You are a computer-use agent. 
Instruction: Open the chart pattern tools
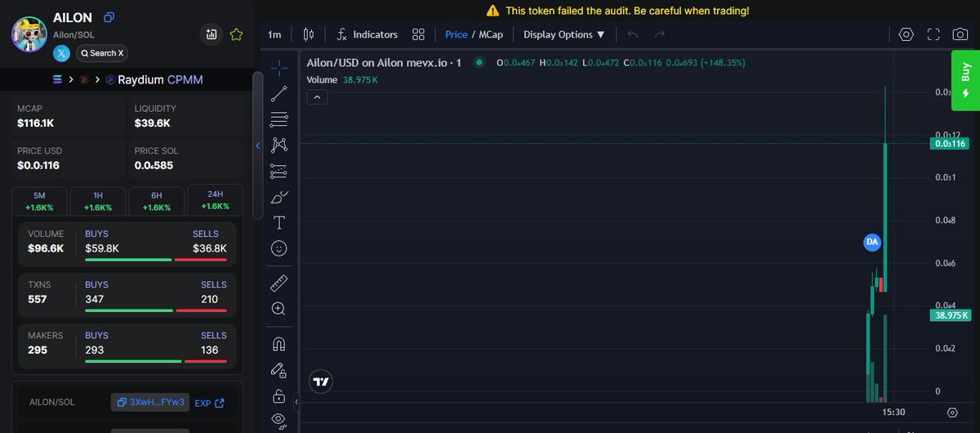pyautogui.click(x=278, y=145)
